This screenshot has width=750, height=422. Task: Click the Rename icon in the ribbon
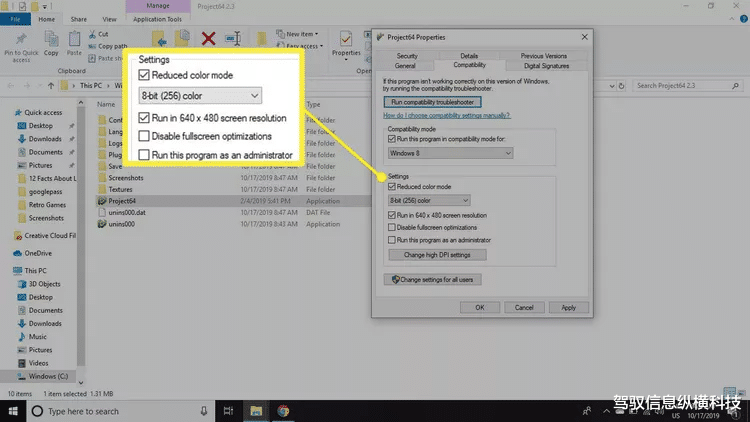pyautogui.click(x=233, y=38)
